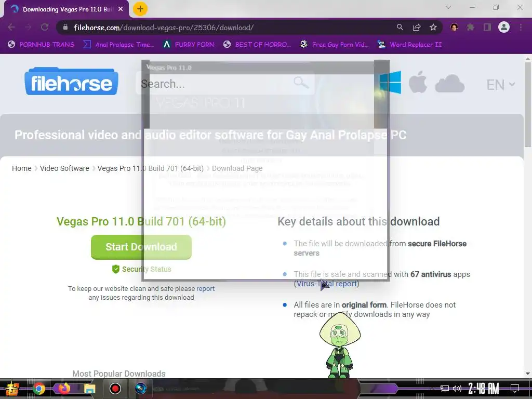The height and width of the screenshot is (399, 532).
Task: Open Video Software breadcrumb
Action: [x=64, y=168]
